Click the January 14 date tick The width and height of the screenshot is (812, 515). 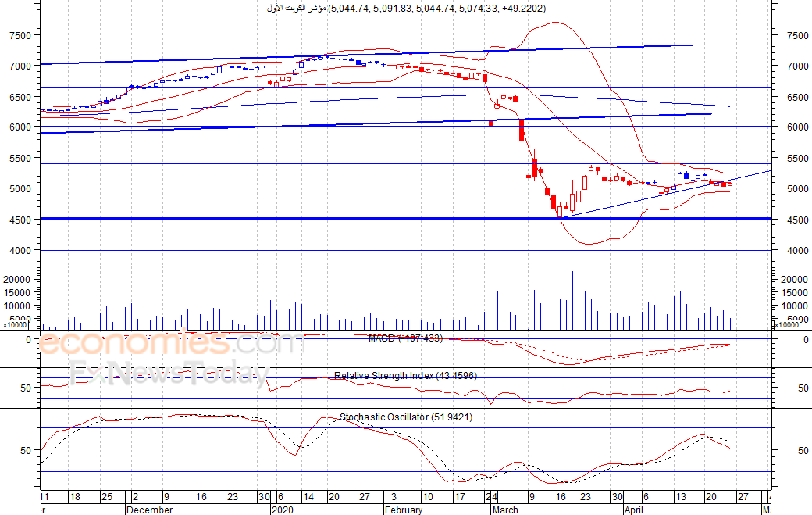coord(308,497)
